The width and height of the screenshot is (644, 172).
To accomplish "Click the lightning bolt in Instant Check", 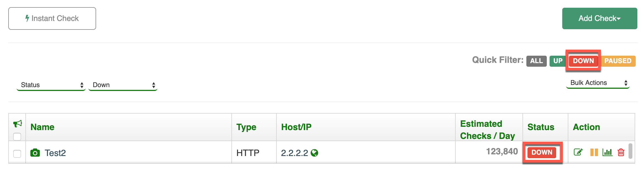I will [27, 18].
